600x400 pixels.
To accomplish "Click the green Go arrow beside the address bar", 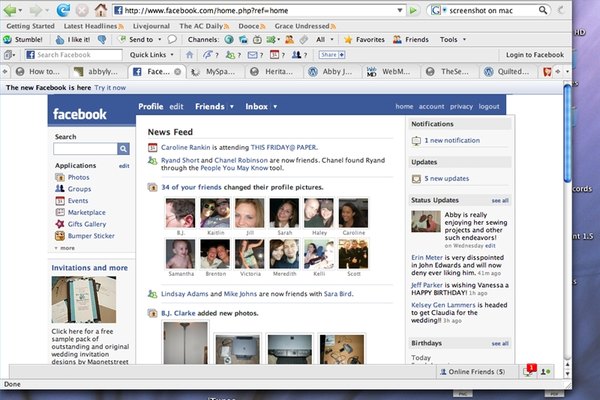I will [413, 11].
